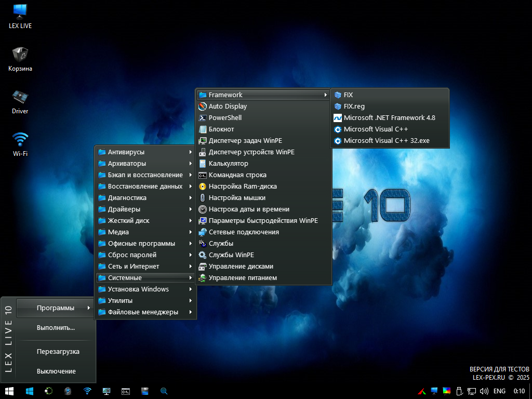Click the Настройка Ram-диска icon
The height and width of the screenshot is (399, 532).
pyautogui.click(x=203, y=187)
